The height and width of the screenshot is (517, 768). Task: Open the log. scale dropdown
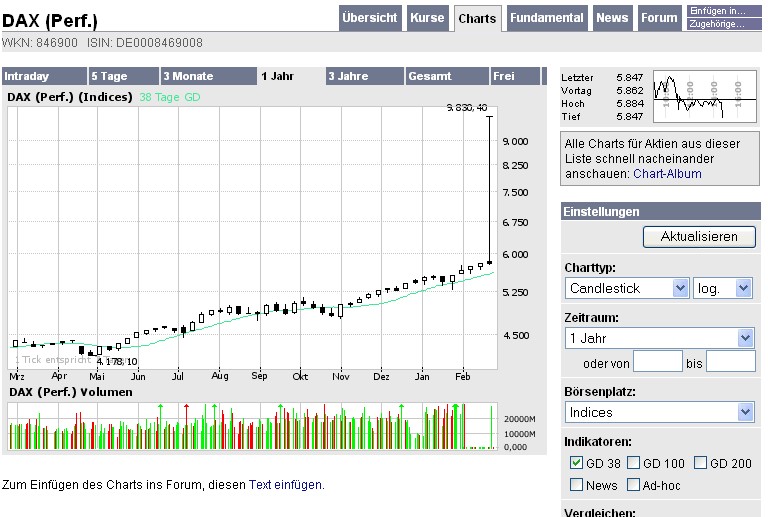(x=722, y=288)
